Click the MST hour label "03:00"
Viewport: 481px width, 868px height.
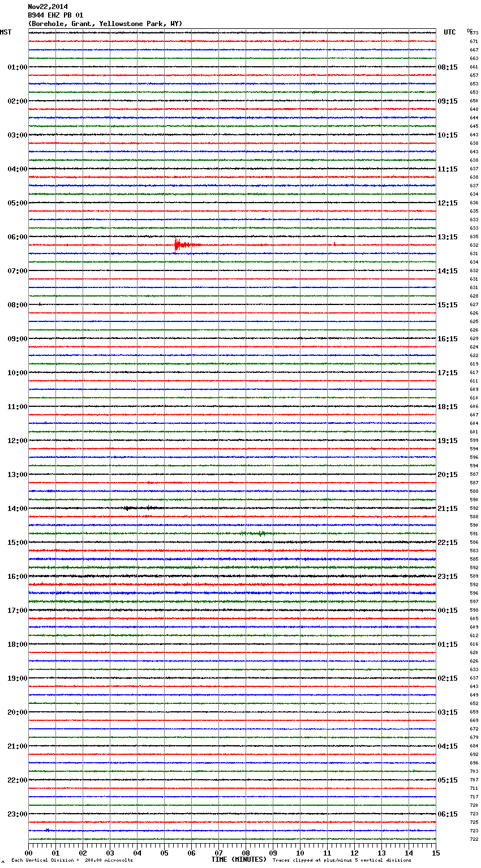18,135
